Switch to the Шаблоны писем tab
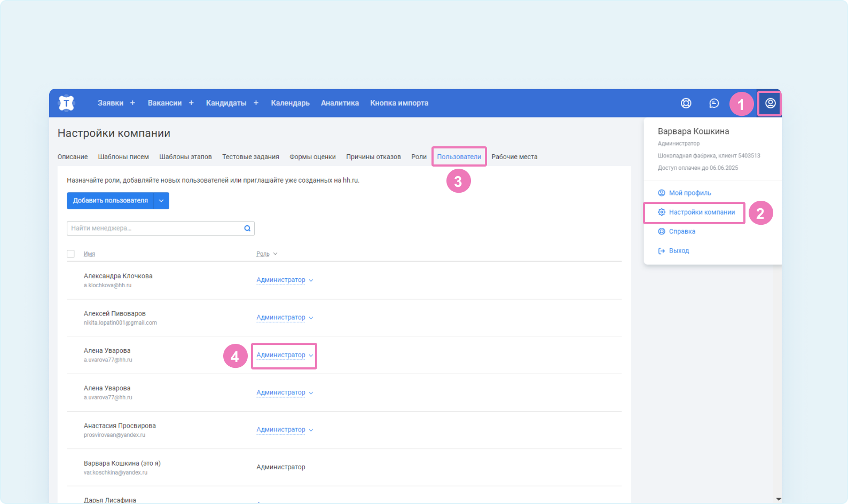Viewport: 848px width, 504px height. pyautogui.click(x=123, y=157)
